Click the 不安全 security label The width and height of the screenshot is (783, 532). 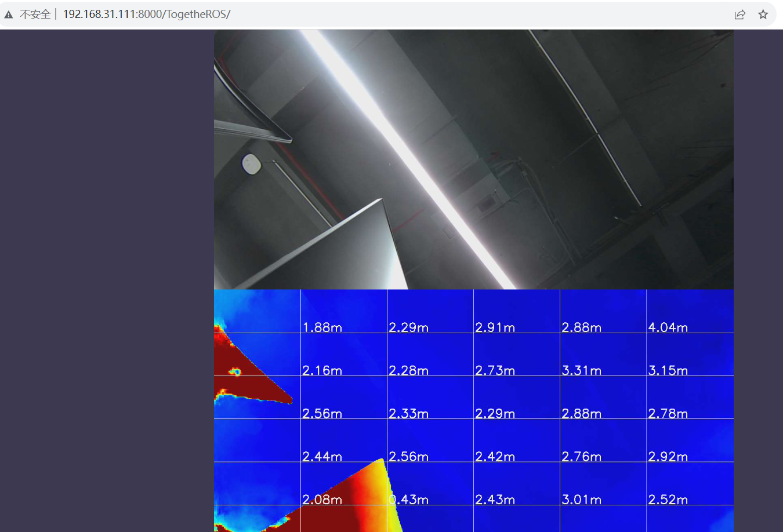pyautogui.click(x=35, y=14)
